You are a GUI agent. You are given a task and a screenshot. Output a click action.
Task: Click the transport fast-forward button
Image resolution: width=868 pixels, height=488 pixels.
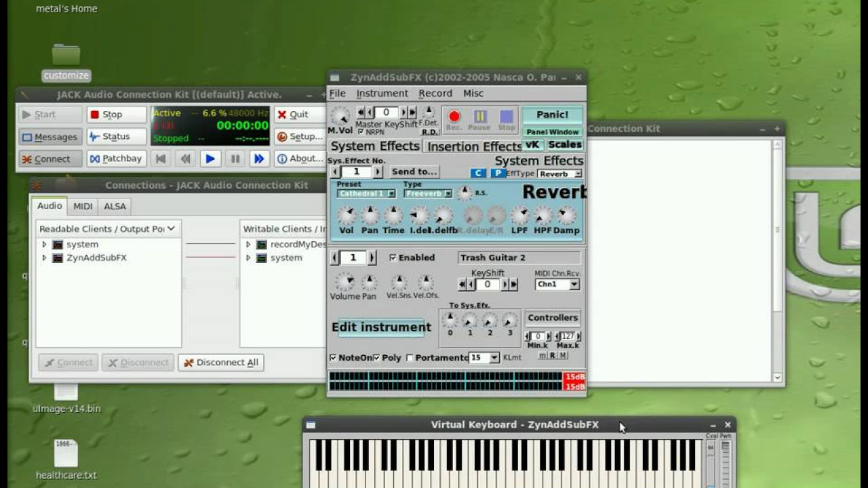(x=259, y=159)
